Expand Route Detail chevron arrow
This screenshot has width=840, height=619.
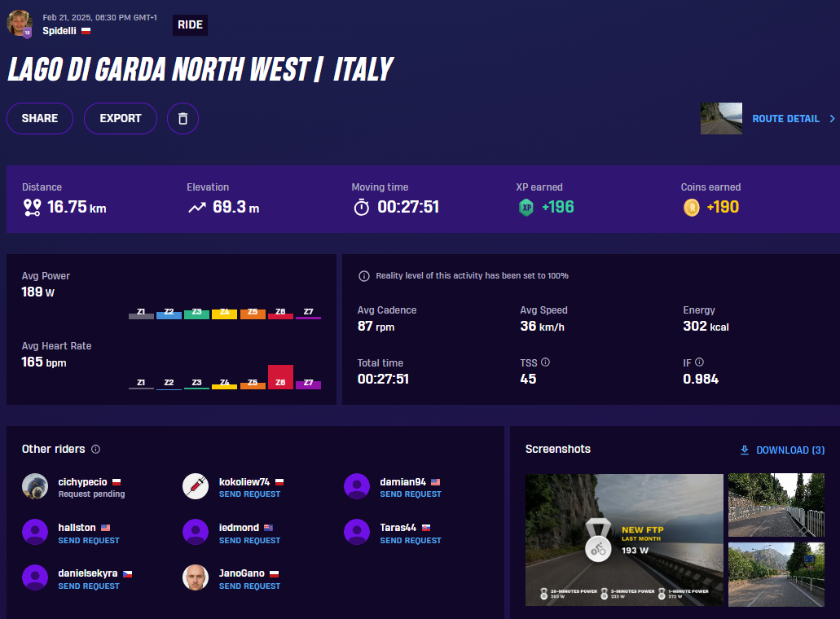pyautogui.click(x=832, y=119)
